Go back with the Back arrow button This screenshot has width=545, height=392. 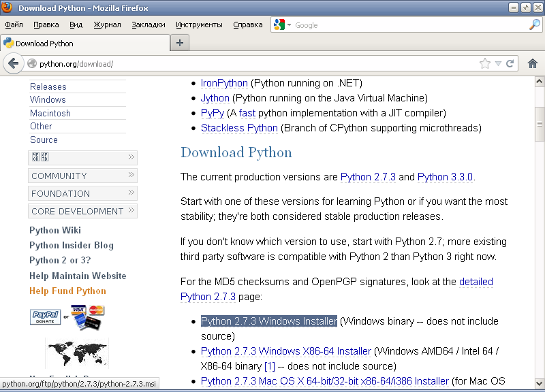click(x=13, y=63)
